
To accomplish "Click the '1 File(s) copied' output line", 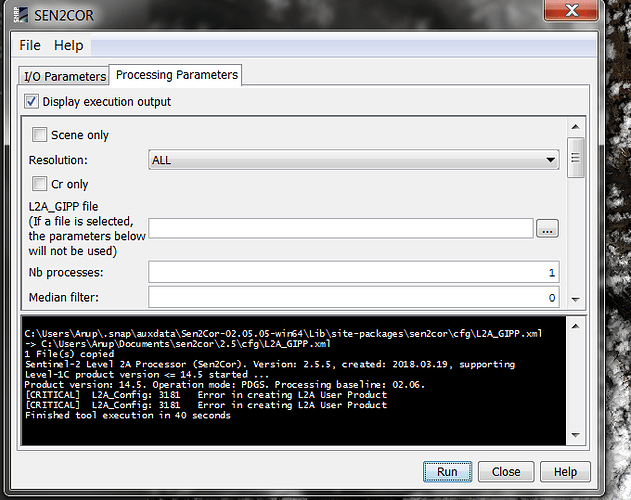I will coord(70,354).
